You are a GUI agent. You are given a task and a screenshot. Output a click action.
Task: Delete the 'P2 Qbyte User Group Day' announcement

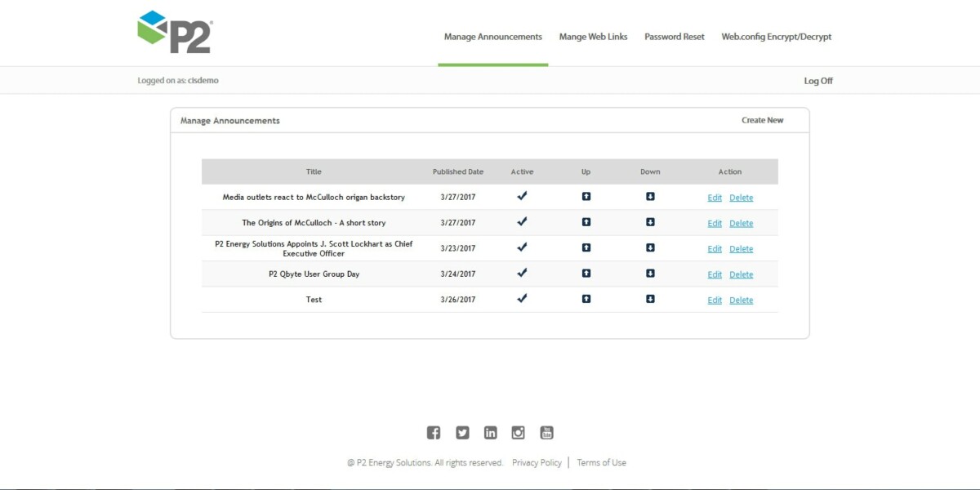pyautogui.click(x=741, y=274)
